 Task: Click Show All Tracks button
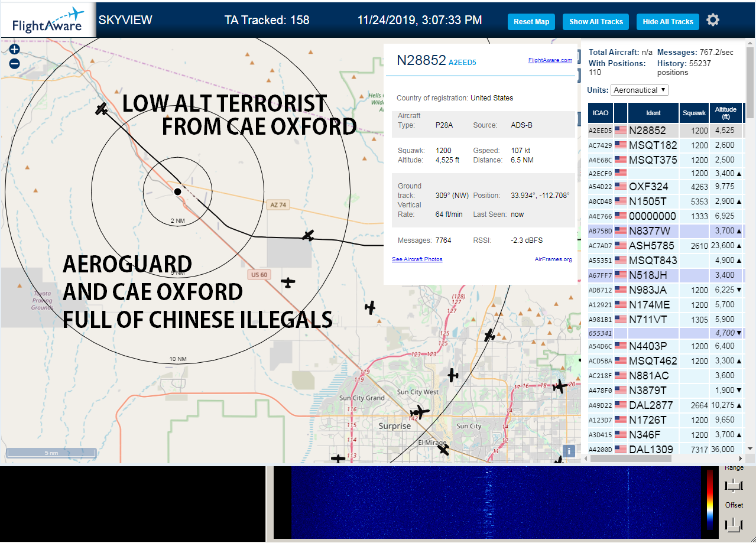tap(596, 22)
